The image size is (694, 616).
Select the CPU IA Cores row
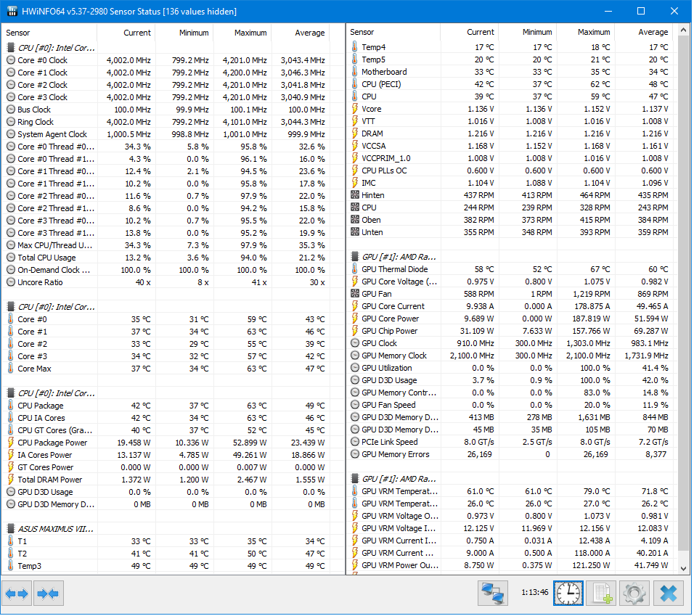[166, 419]
